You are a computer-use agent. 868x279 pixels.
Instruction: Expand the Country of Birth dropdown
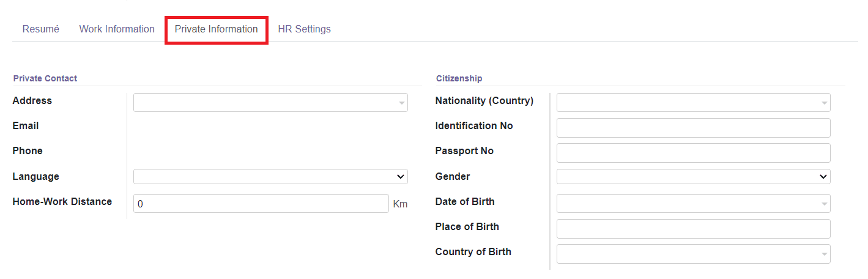[825, 254]
